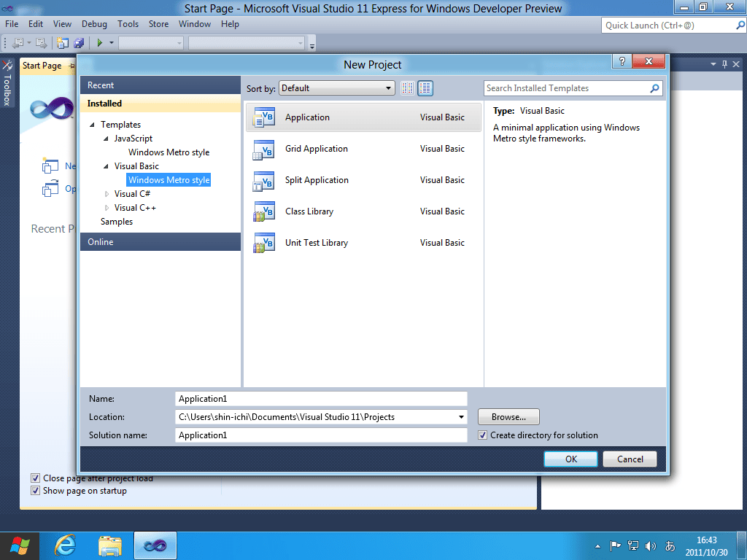Open the Edit menu
This screenshot has height=560, width=747.
click(x=35, y=24)
